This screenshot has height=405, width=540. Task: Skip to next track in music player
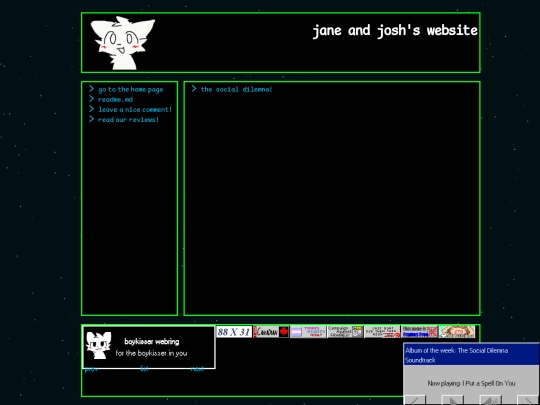528,401
